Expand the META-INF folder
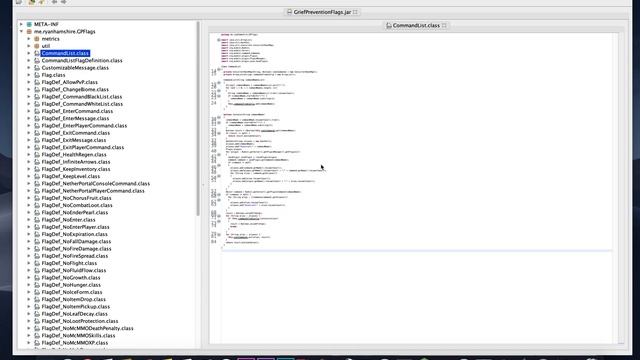 click(x=21, y=24)
